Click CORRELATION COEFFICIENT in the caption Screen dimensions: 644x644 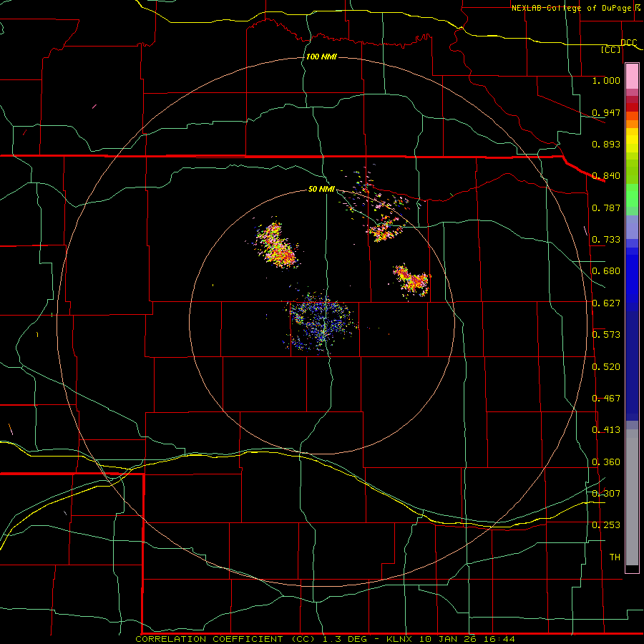pyautogui.click(x=209, y=639)
